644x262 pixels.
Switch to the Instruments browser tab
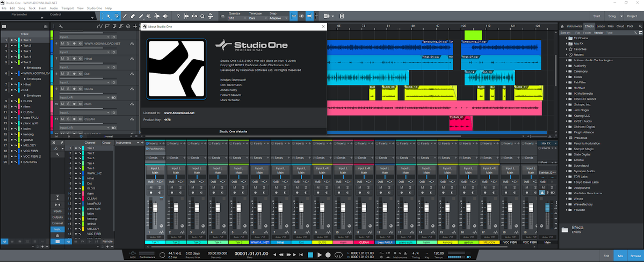point(574,26)
